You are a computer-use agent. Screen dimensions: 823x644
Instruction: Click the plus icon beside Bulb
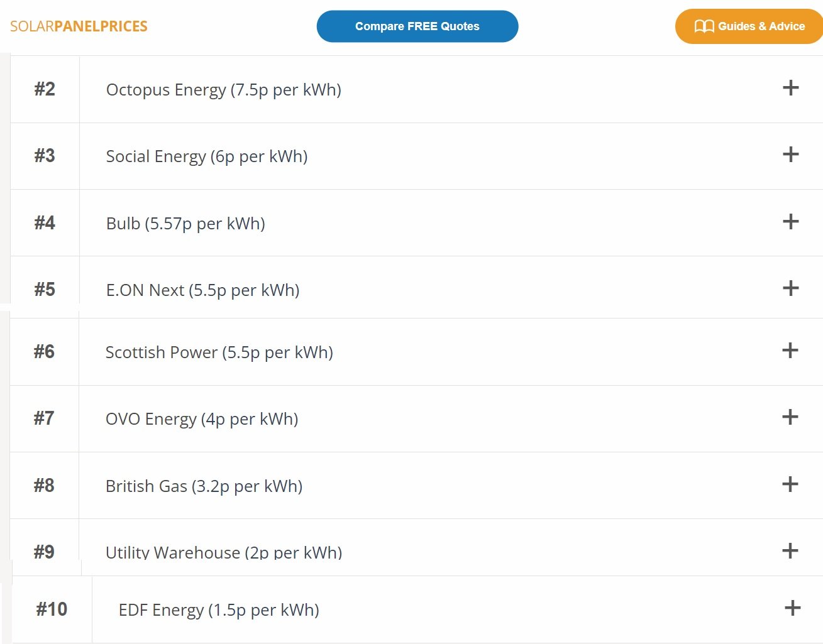(790, 221)
